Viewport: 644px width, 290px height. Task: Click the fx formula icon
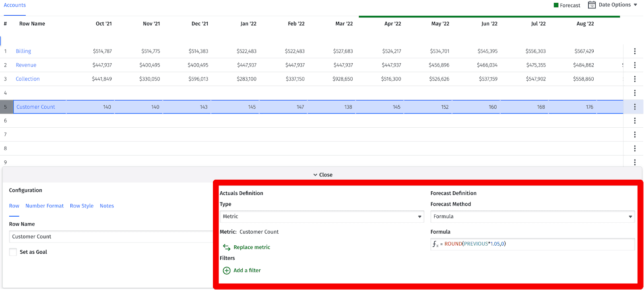tap(436, 244)
